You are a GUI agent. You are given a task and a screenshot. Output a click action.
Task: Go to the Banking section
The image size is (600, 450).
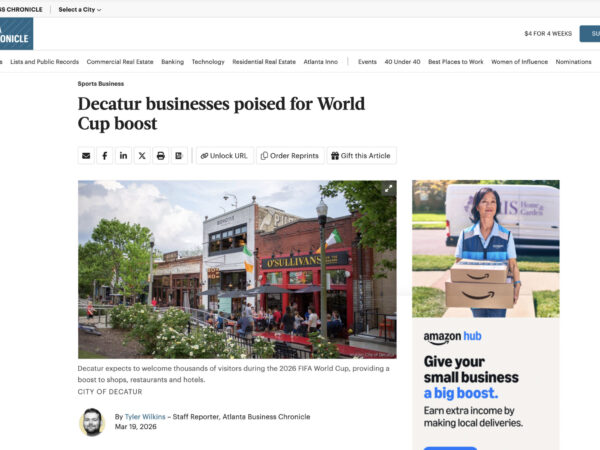point(172,62)
